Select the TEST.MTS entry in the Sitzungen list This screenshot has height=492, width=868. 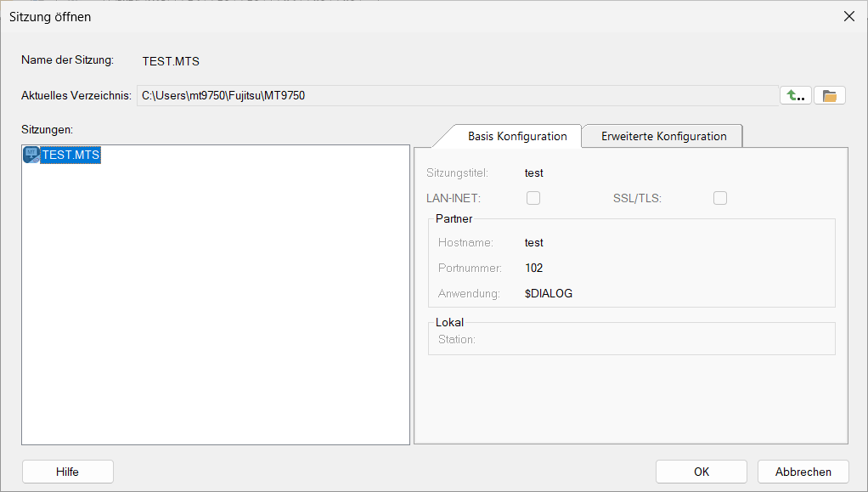pos(70,156)
